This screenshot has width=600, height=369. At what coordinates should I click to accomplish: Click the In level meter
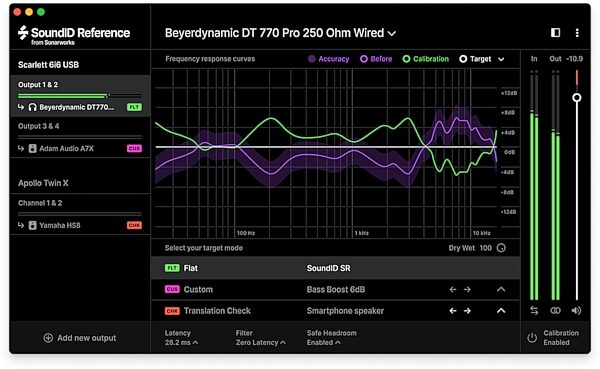tap(534, 186)
